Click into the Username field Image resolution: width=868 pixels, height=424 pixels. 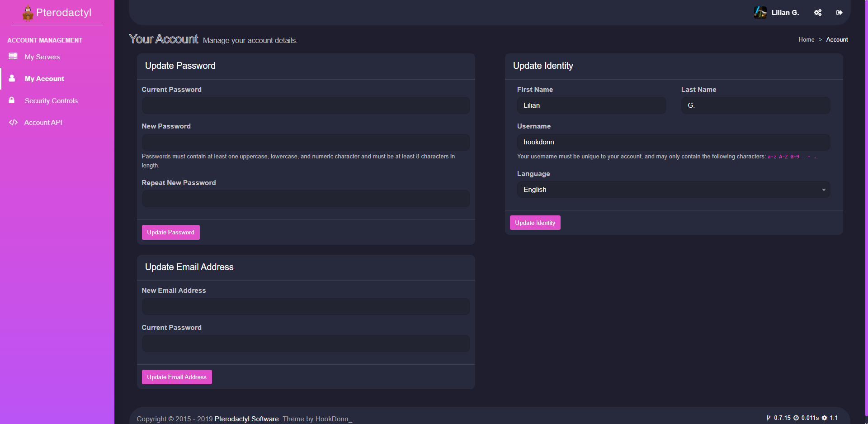(673, 142)
